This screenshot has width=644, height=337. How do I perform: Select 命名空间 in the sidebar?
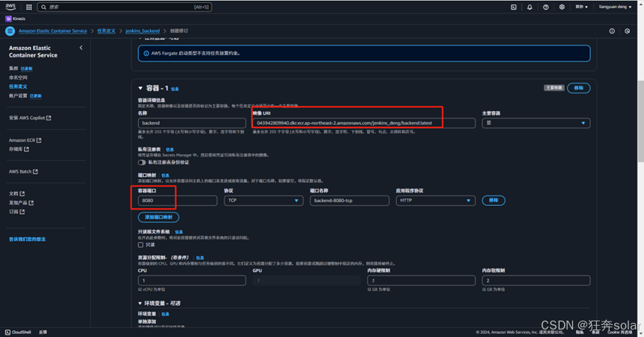(x=18, y=78)
